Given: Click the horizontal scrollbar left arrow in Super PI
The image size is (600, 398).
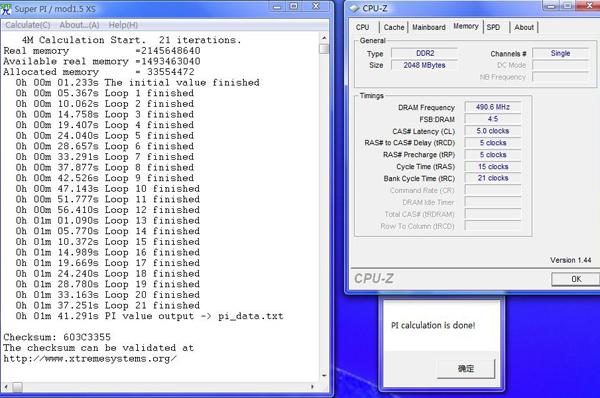Looking at the screenshot, I should pos(6,387).
